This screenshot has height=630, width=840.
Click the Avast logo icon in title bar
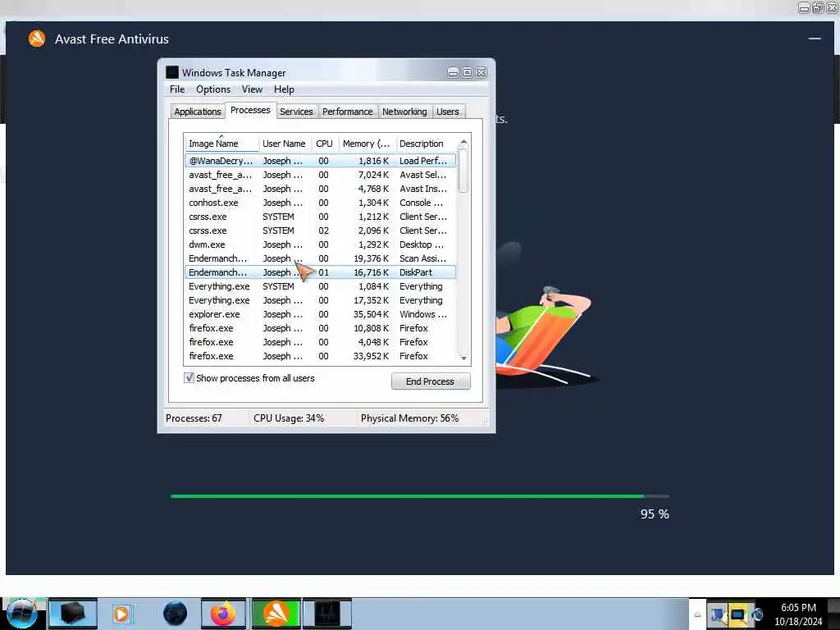coord(37,39)
